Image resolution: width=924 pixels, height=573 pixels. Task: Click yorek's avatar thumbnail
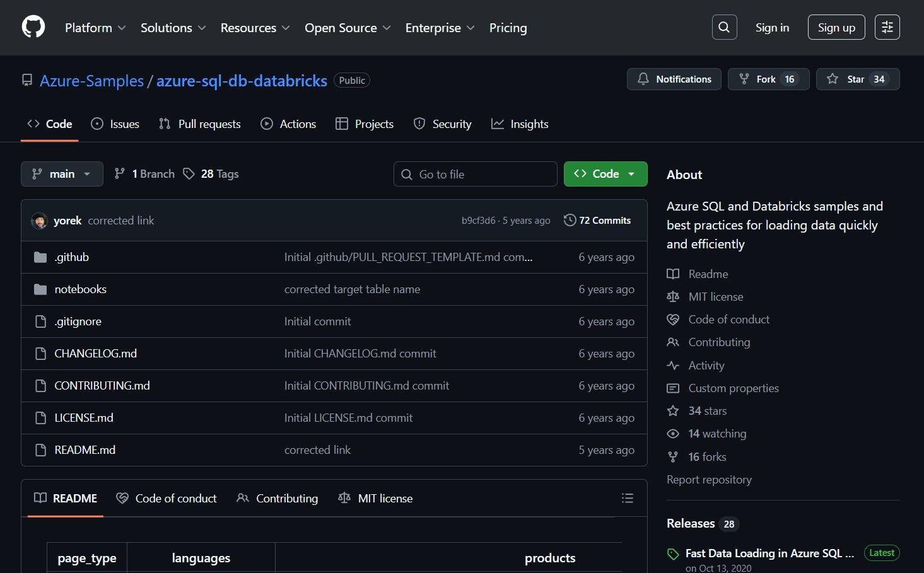(39, 221)
